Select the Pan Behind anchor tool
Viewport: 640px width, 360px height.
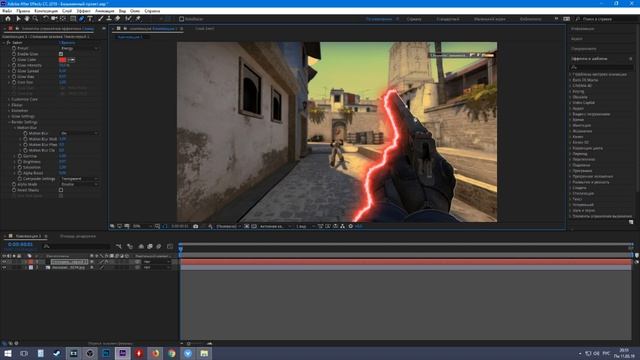pyautogui.click(x=62, y=19)
